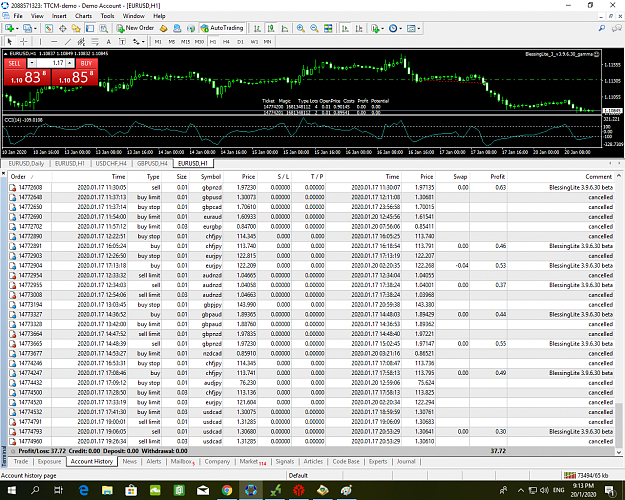Switch timeframe to D1

pos(240,41)
